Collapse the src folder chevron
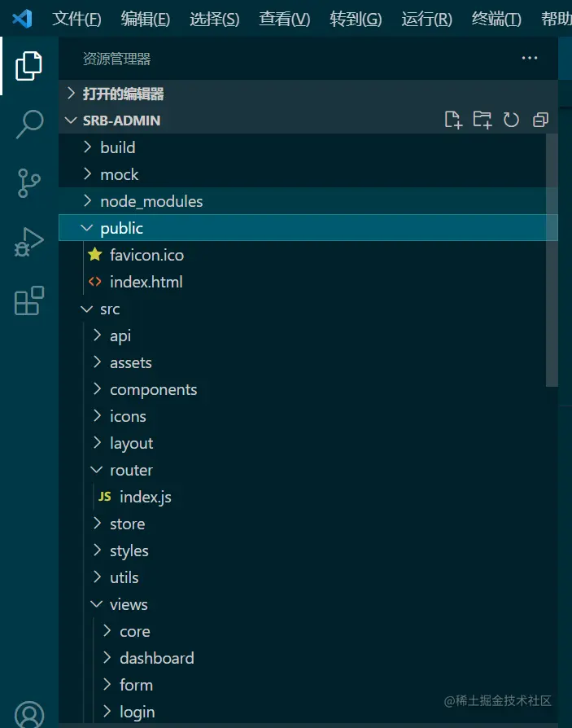The height and width of the screenshot is (728, 572). (x=87, y=309)
